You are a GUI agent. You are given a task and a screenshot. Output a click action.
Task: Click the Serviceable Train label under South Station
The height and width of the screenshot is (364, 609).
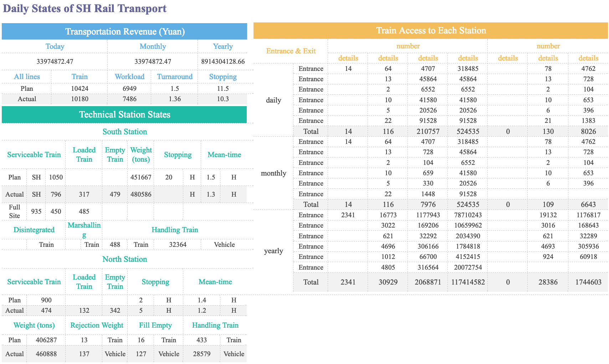point(34,155)
